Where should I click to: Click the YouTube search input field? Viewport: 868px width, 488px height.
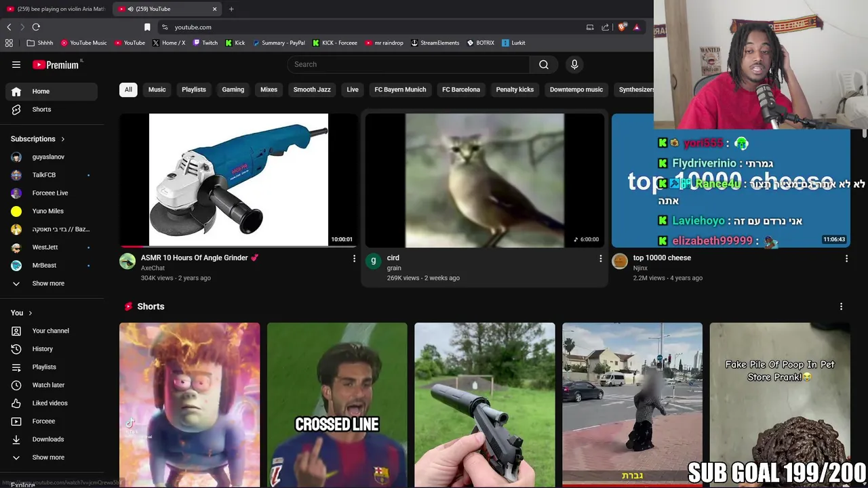(x=408, y=64)
